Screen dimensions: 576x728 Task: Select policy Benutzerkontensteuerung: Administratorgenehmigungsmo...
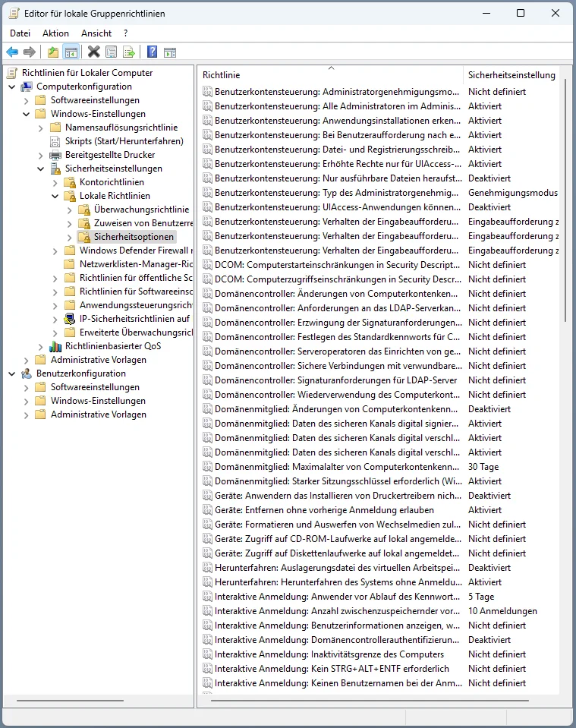[336, 91]
